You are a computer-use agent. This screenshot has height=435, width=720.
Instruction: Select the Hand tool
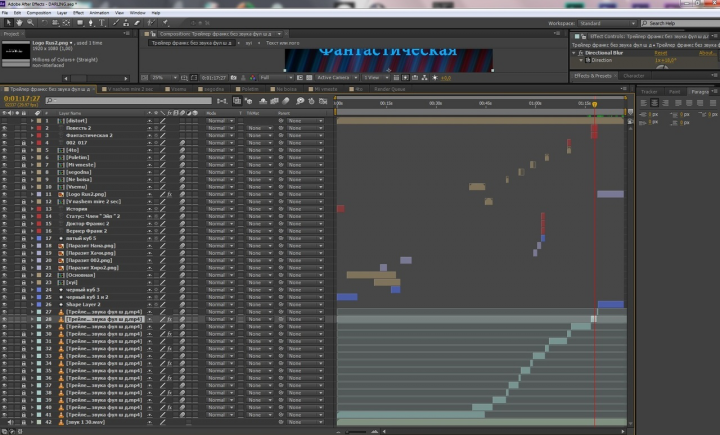click(19, 23)
